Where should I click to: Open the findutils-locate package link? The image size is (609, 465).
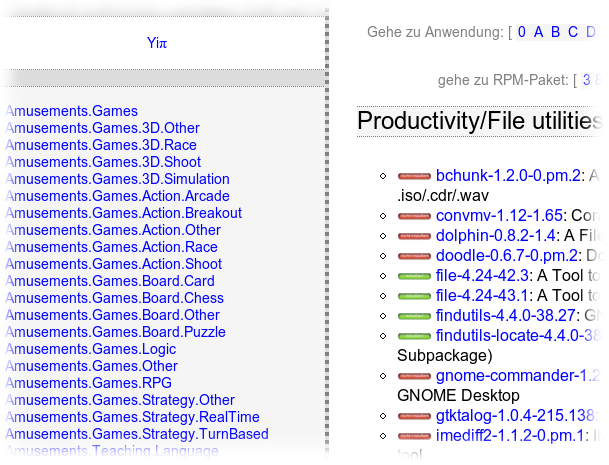[519, 336]
